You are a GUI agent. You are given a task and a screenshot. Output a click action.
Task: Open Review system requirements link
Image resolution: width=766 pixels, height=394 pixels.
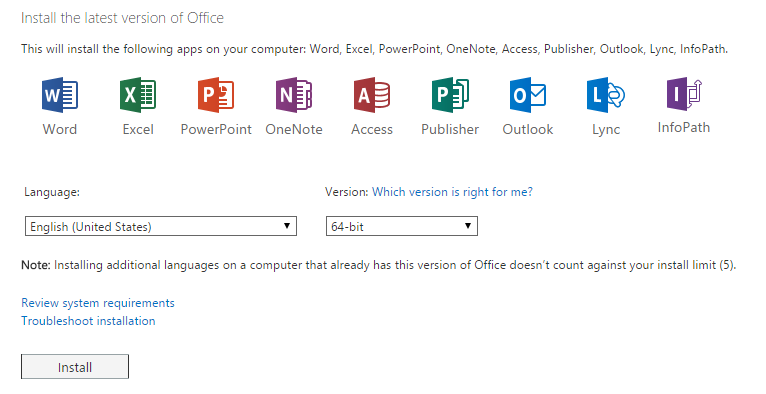(98, 303)
